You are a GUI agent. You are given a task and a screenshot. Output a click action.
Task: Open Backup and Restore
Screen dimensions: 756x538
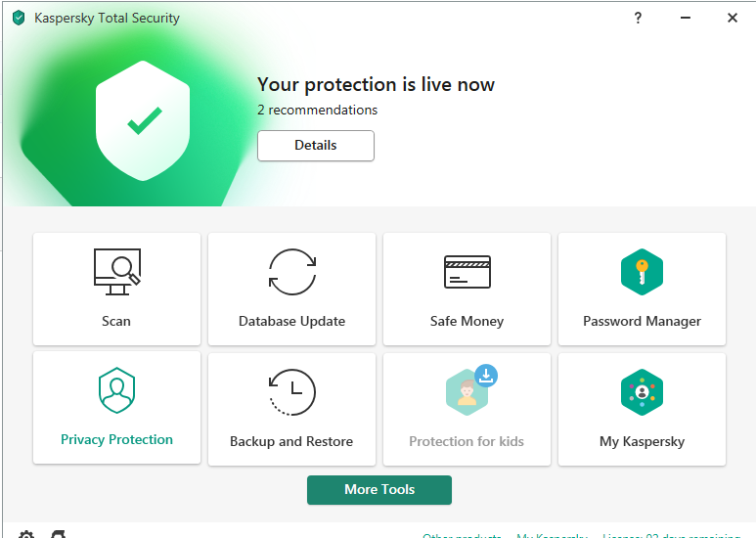[x=291, y=408]
